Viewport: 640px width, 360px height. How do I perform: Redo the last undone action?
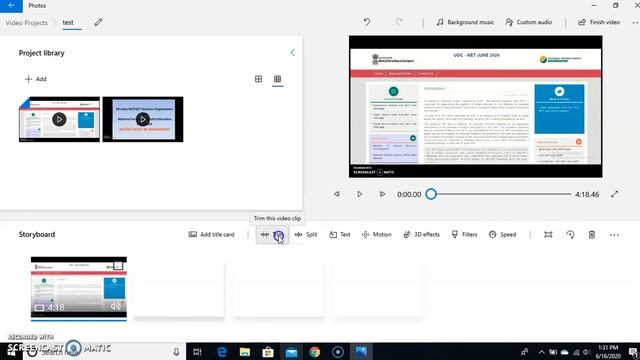[x=399, y=22]
